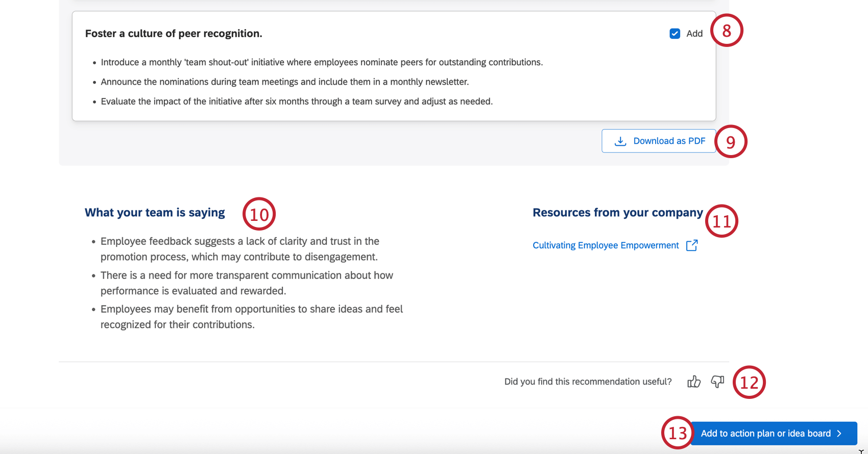Open the Cultivating Employee Empowerment link
Screen dimensions: 868x454
click(606, 245)
